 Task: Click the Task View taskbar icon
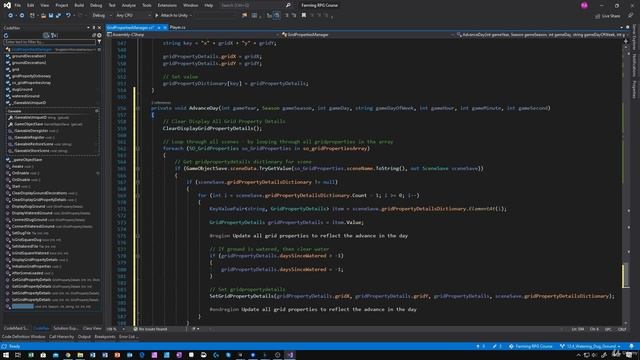18,355
